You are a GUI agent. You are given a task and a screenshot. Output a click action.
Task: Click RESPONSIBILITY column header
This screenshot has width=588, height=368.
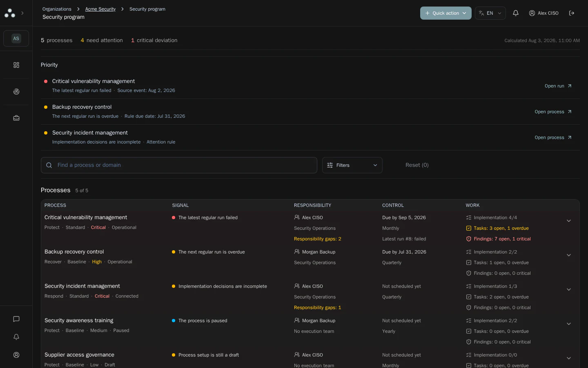click(x=312, y=205)
